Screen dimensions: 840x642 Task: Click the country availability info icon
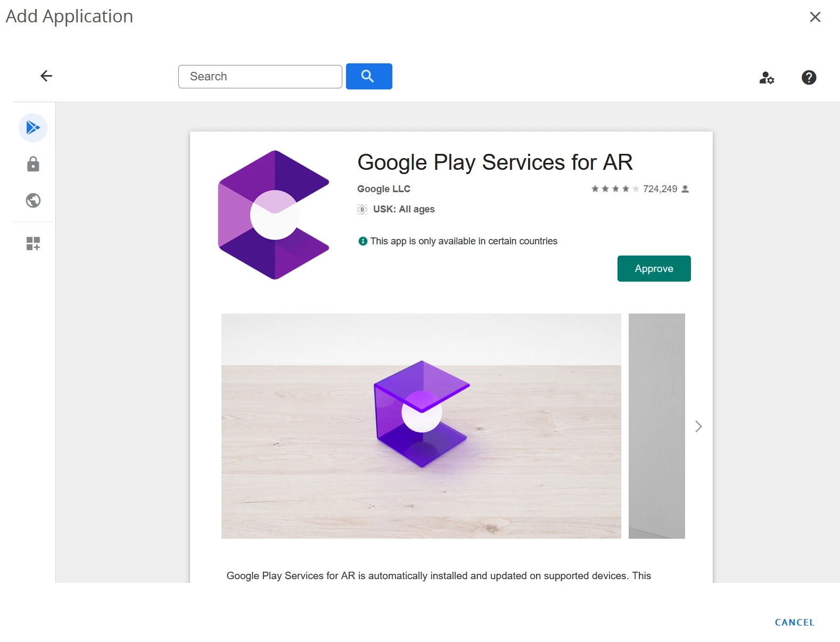click(x=363, y=241)
